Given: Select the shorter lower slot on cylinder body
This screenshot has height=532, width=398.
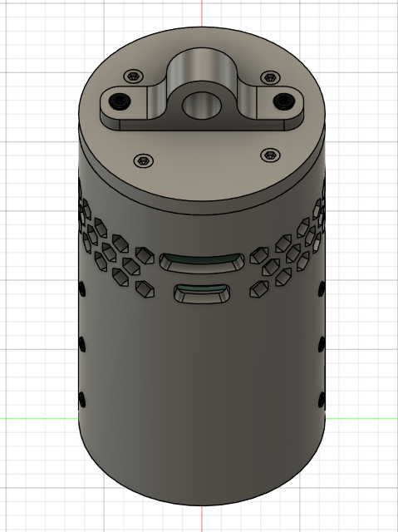Looking at the screenshot, I should (x=202, y=293).
